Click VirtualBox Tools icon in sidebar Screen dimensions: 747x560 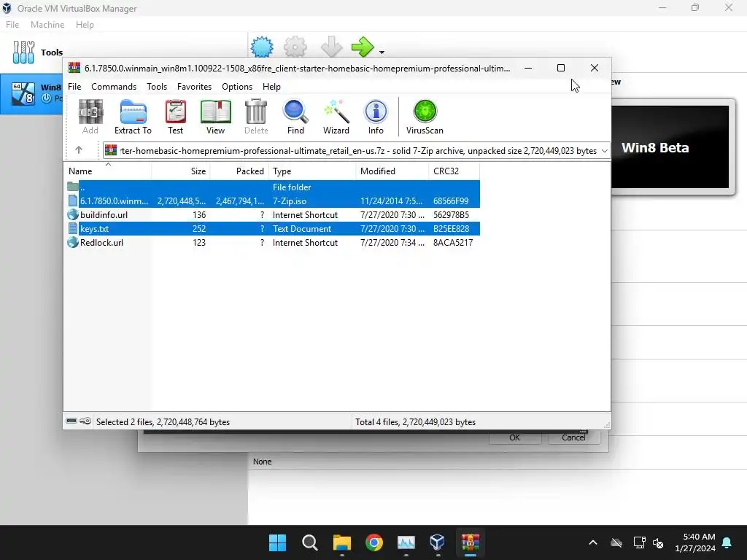tap(24, 52)
